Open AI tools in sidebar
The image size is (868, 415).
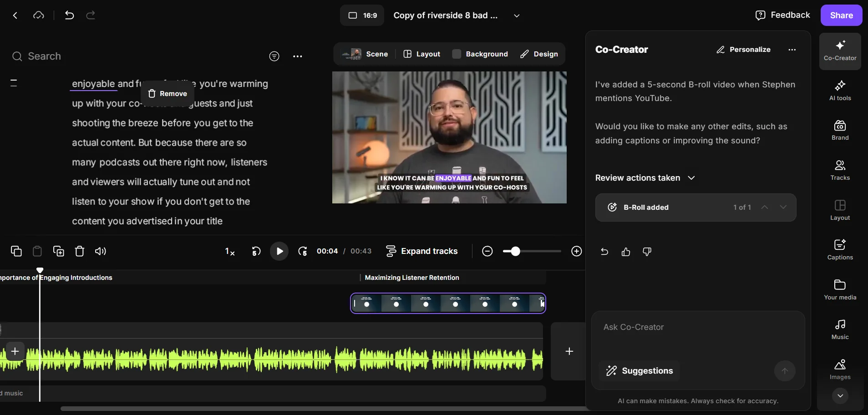tap(840, 91)
